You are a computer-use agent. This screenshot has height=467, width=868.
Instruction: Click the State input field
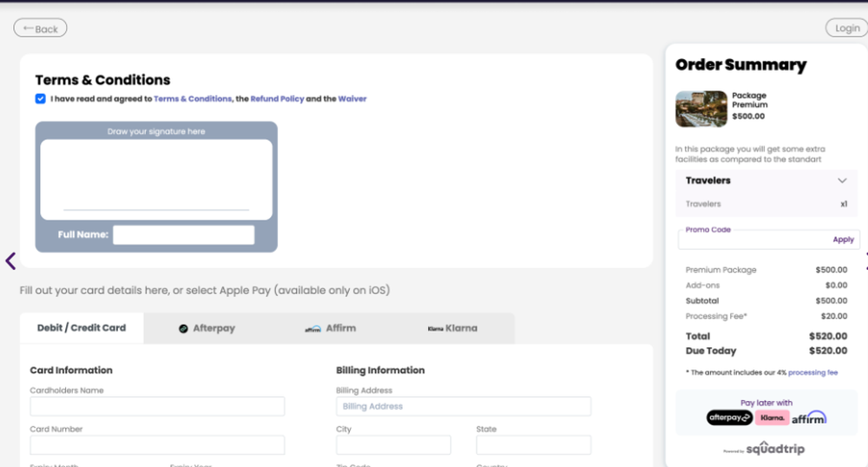(533, 445)
